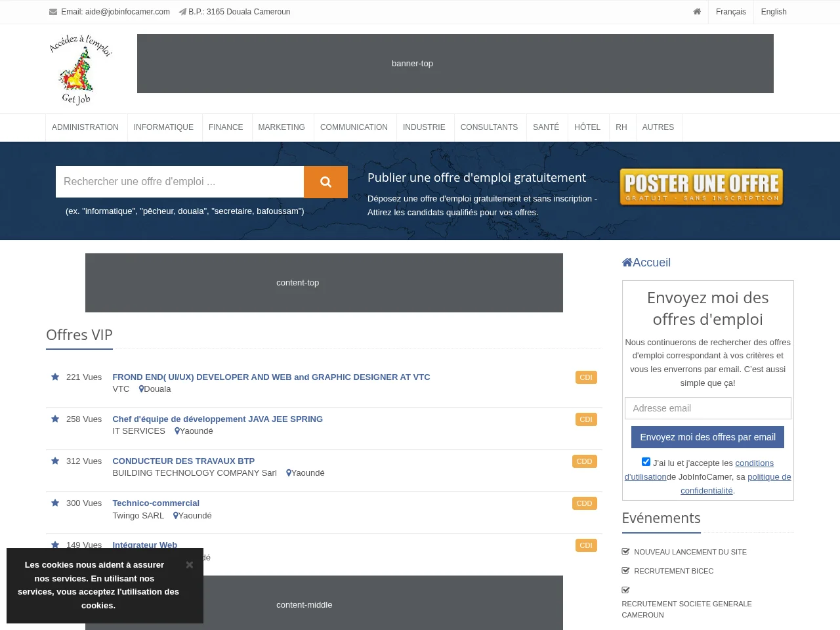
Task: Click the location pin for BUILDING TECHNOLOGY COMPANY
Action: coord(289,473)
